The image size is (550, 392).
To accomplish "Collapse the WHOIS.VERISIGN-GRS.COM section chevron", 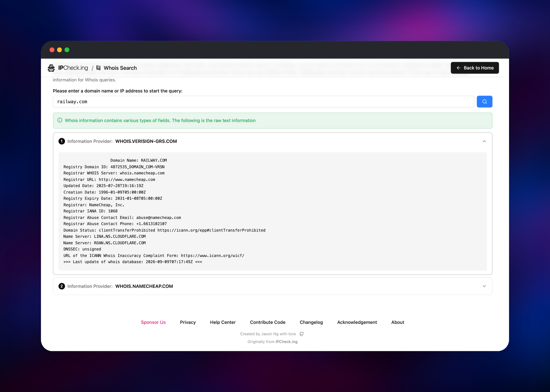I will [x=484, y=141].
